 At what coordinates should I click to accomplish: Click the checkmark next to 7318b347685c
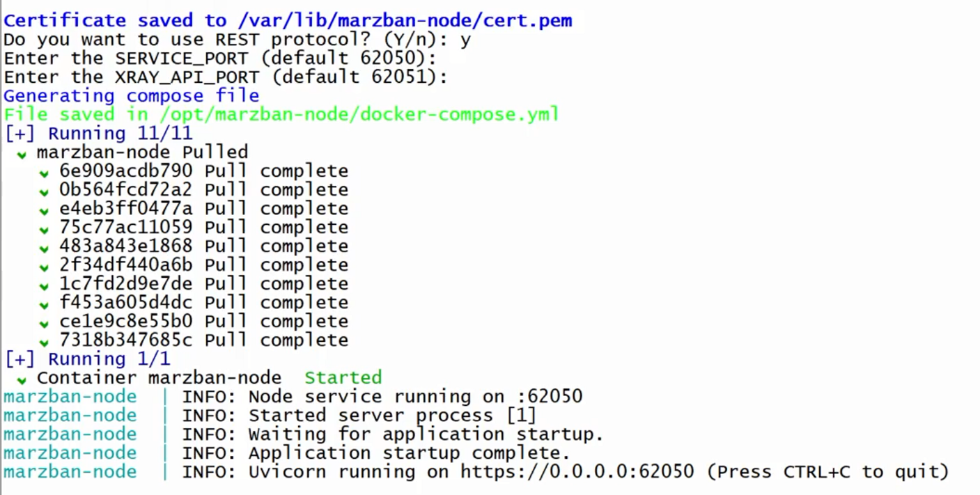click(x=45, y=342)
